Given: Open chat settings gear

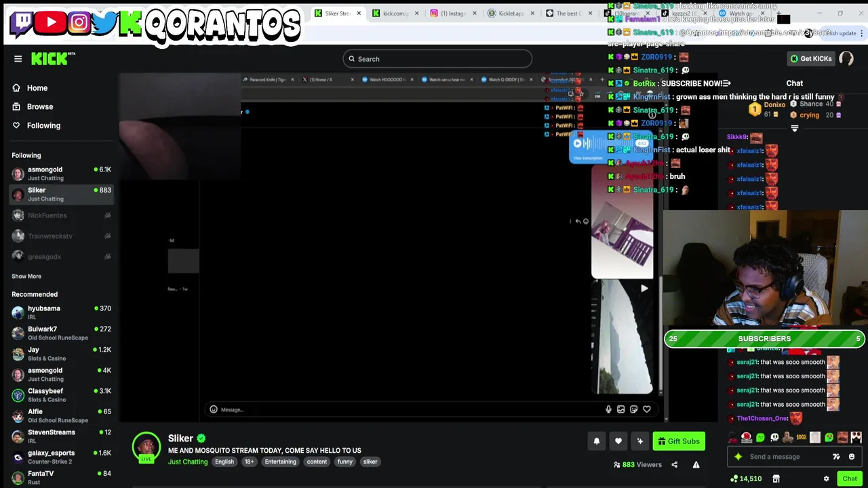Looking at the screenshot, I should coord(826,479).
